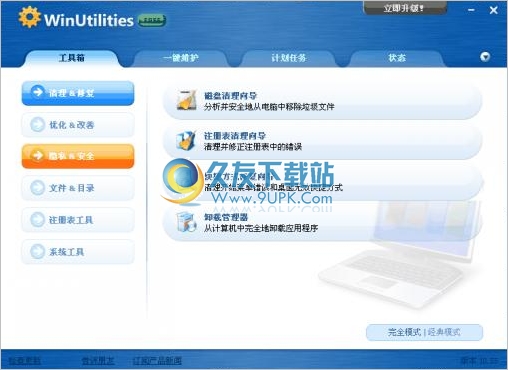Open the 订阅产品新闻 link
This screenshot has height=370, width=508.
157,360
